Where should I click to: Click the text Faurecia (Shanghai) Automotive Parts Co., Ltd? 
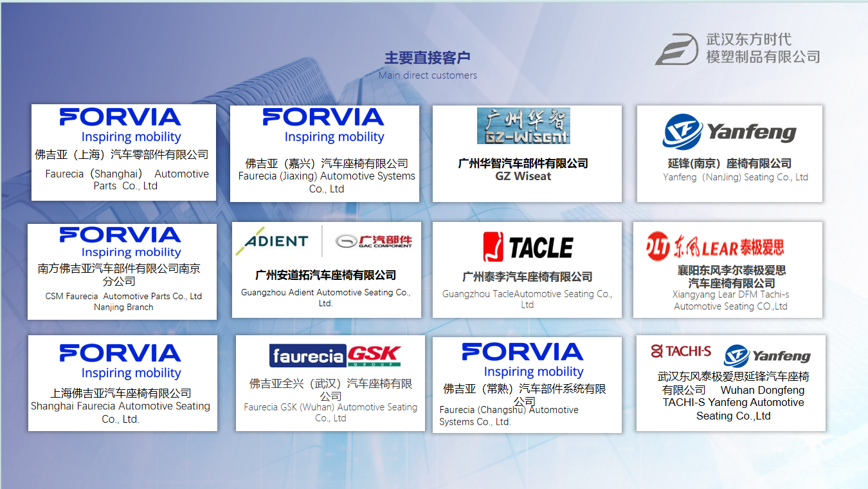(x=127, y=180)
